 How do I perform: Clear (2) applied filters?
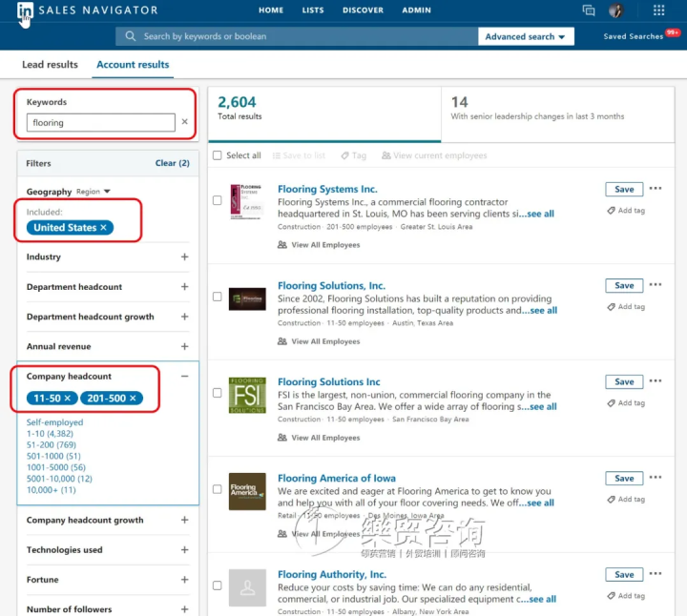click(x=172, y=163)
